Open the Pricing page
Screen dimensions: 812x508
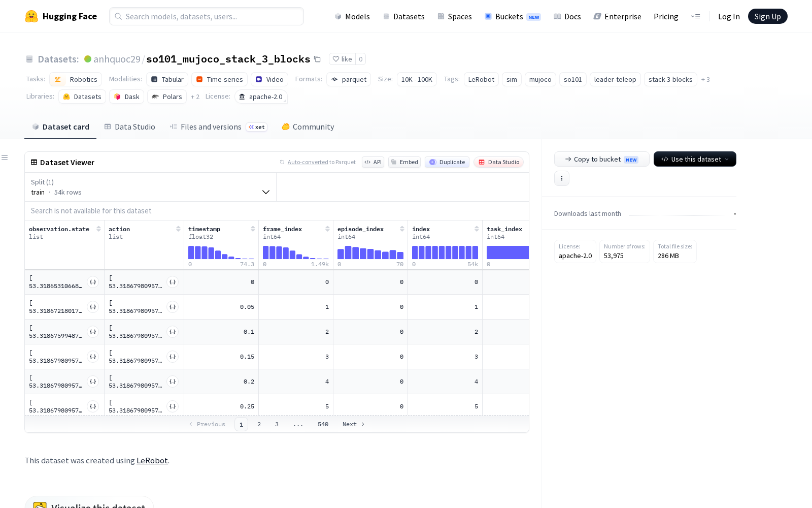666,16
